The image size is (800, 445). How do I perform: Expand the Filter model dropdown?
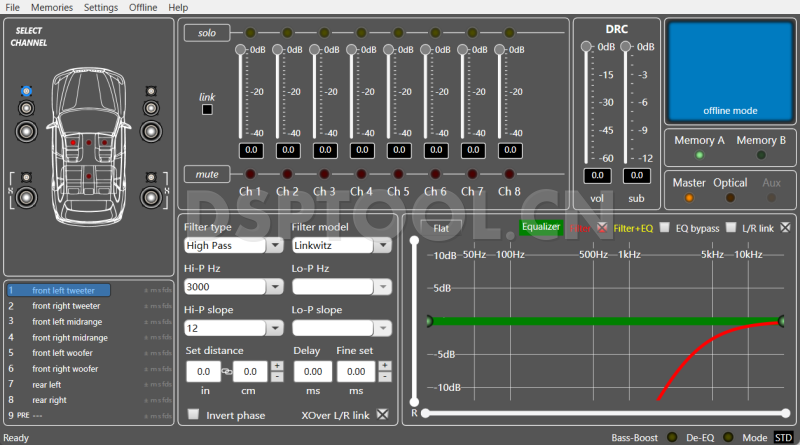tap(340, 245)
